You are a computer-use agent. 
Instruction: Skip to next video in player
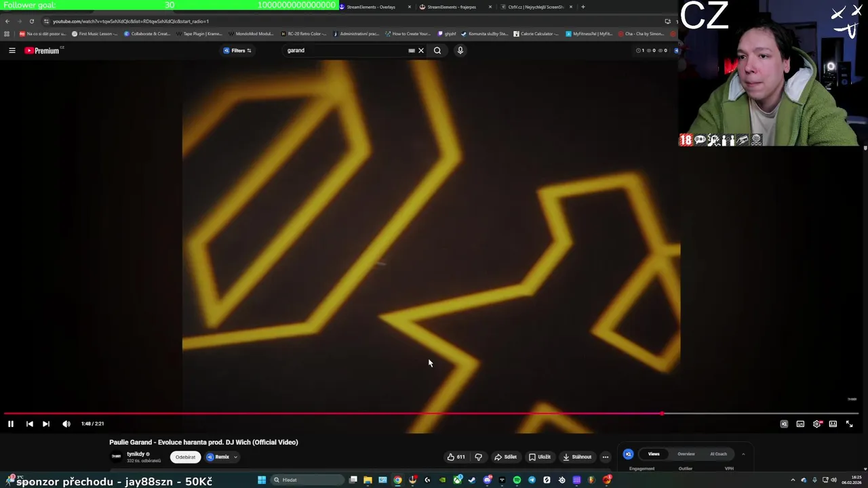pyautogui.click(x=45, y=424)
